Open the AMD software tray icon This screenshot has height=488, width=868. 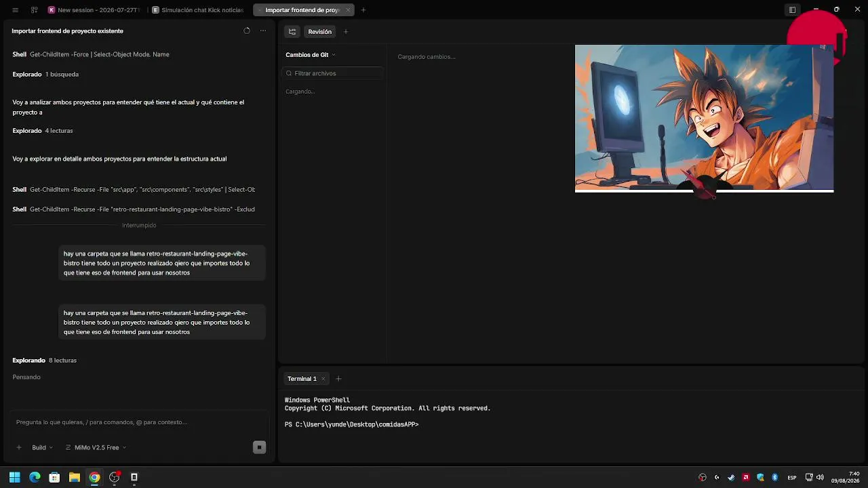[746, 477]
